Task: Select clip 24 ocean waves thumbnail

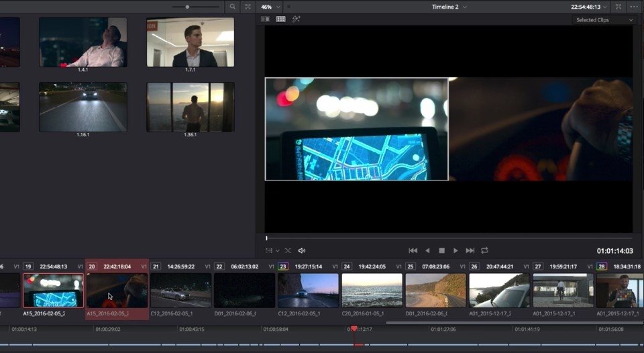Action: pos(372,291)
